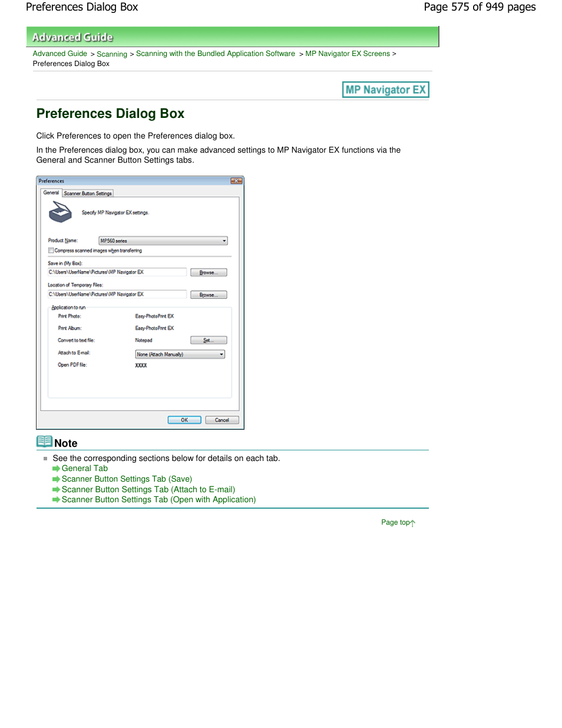This screenshot has height=728, width=562.
Task: Click the Application to run group label
Action: point(68,308)
